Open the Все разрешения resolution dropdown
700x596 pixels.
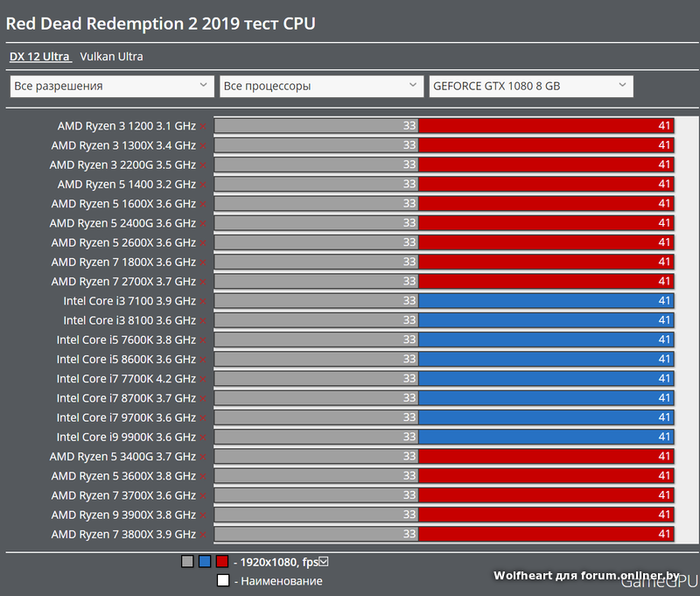(x=111, y=86)
